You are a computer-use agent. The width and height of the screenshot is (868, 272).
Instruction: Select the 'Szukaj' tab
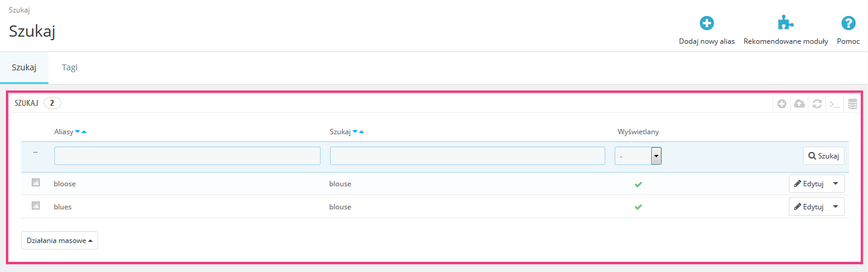[24, 67]
